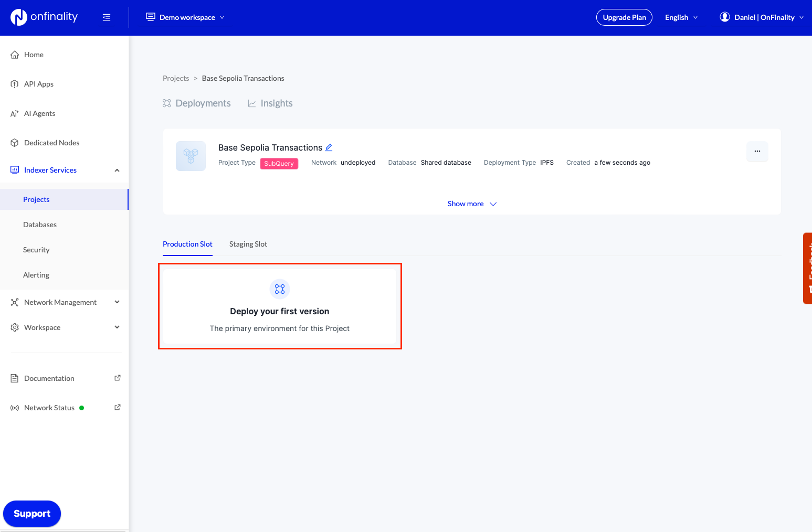Open Dedicated Nodes section
812x532 pixels.
coord(14,142)
